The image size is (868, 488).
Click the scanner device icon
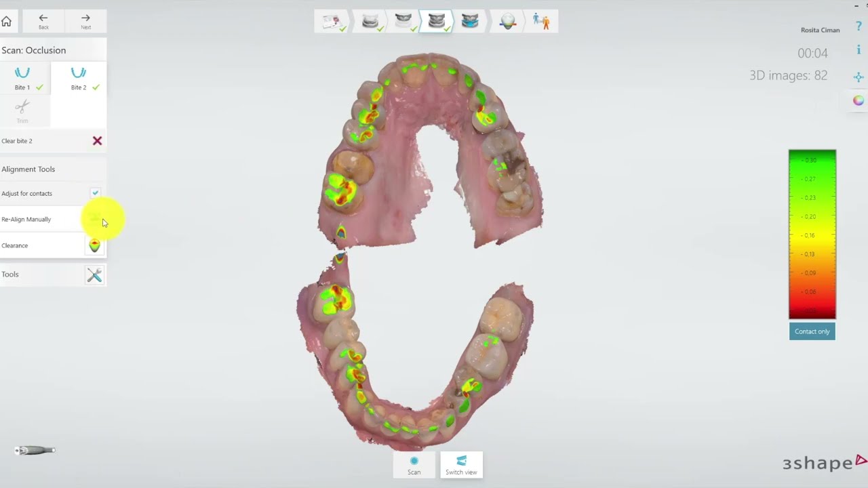[35, 450]
